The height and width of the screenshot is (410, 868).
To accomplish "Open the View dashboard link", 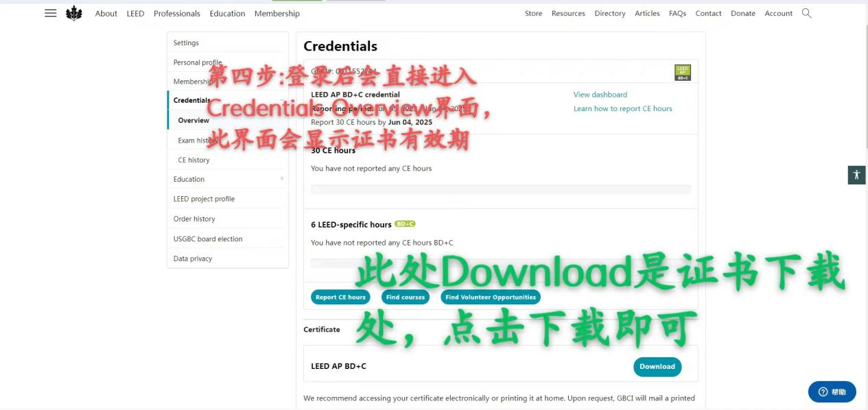I will (x=600, y=94).
